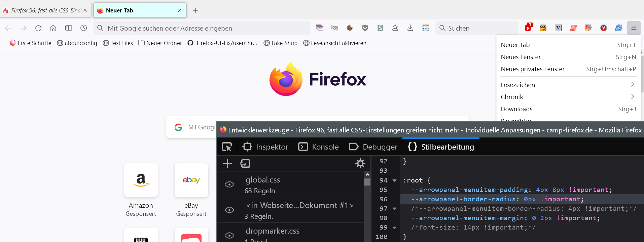This screenshot has width=644, height=242.
Task: Click the Leseansicht aktivieren bookmark
Action: [x=335, y=43]
